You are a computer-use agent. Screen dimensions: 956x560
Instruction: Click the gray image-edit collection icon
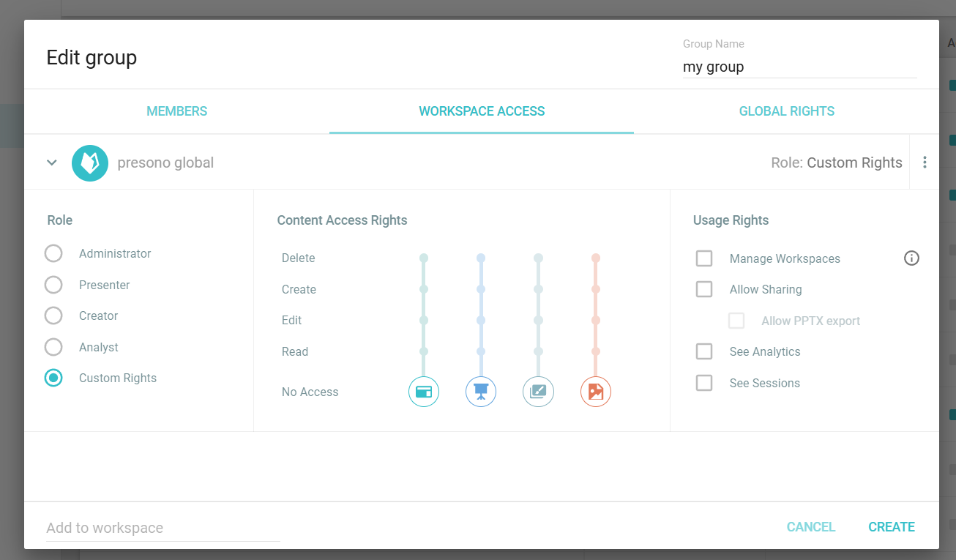pyautogui.click(x=538, y=392)
